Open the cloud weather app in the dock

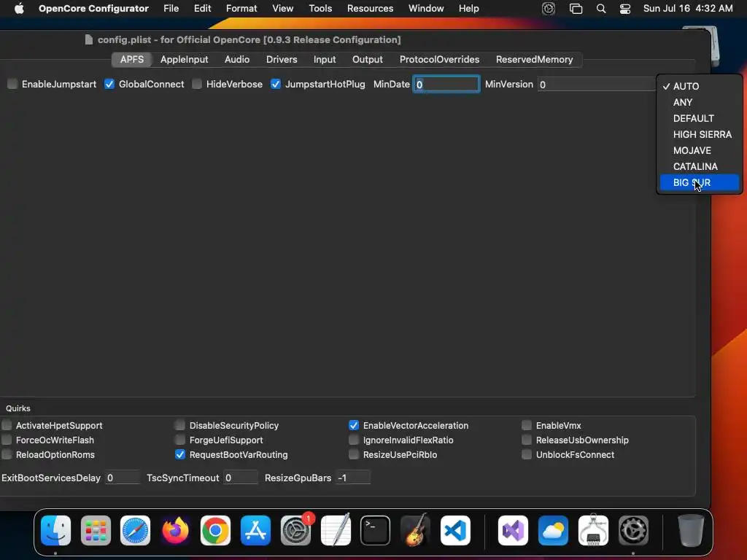[x=553, y=530]
